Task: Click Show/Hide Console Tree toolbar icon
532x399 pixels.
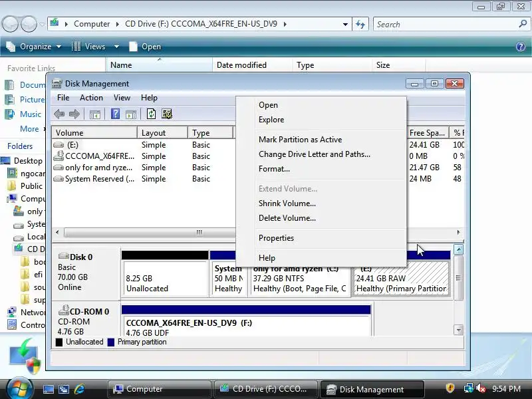Action: tap(95, 114)
